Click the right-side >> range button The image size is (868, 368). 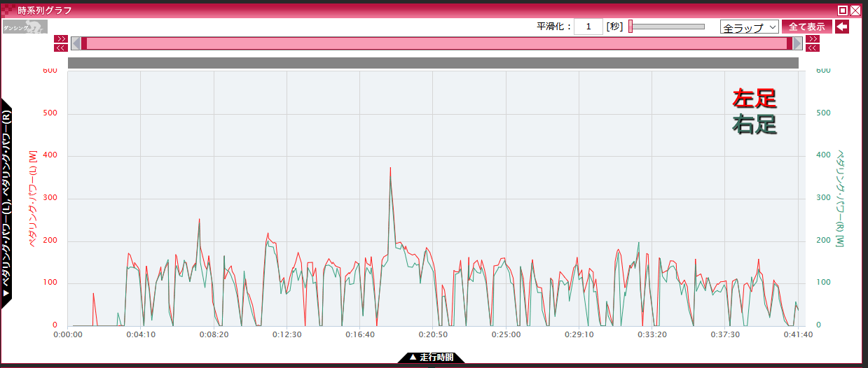point(812,39)
